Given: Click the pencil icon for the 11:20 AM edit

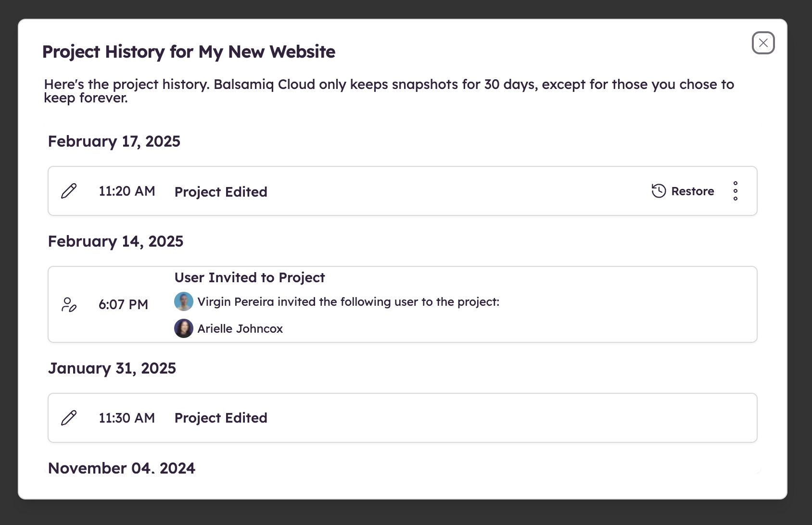Looking at the screenshot, I should click(x=69, y=191).
